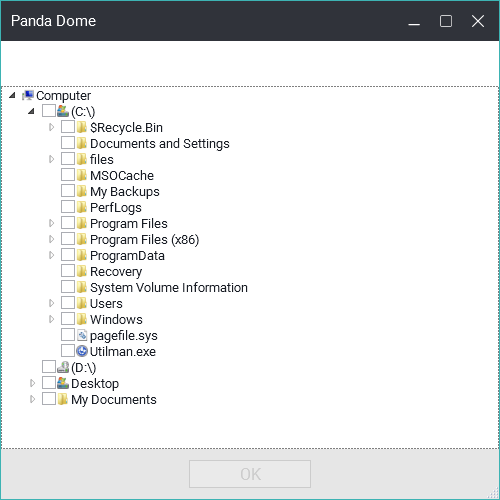This screenshot has height=500, width=500.
Task: Click the $Recycle.Bin folder icon
Action: tap(82, 127)
